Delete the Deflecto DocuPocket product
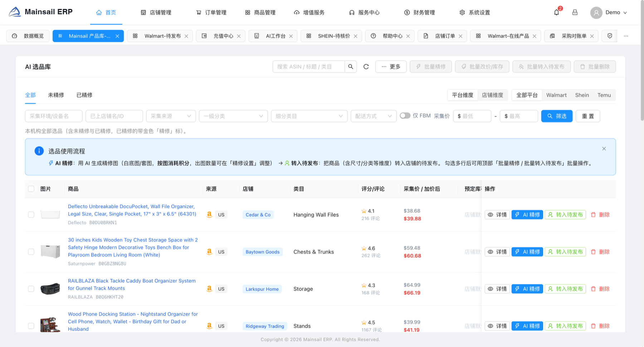This screenshot has height=347, width=644. (600, 215)
